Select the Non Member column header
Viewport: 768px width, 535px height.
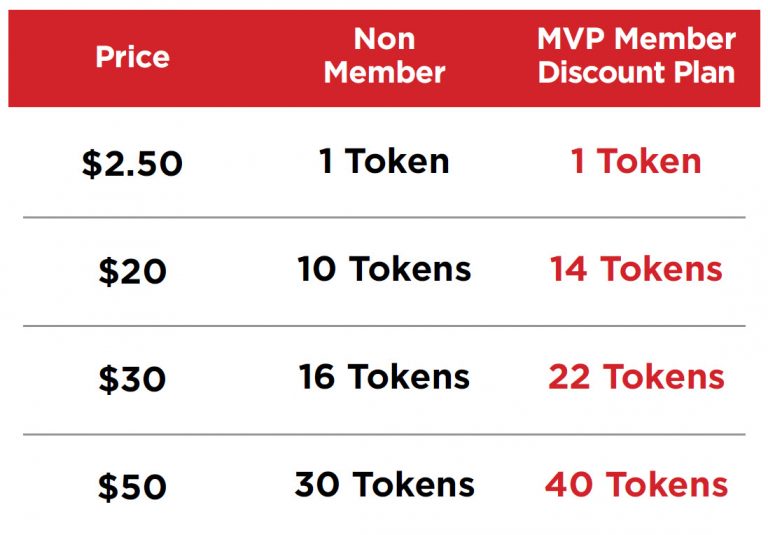[384, 56]
